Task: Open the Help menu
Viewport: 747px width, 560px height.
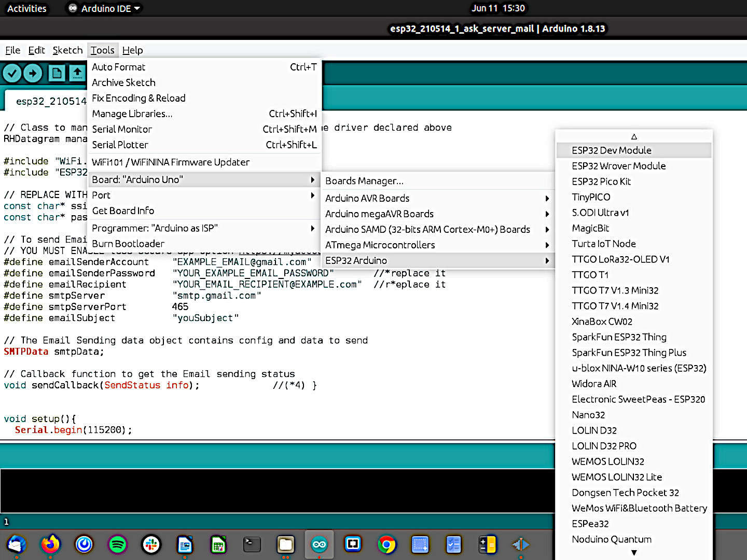Action: point(132,50)
